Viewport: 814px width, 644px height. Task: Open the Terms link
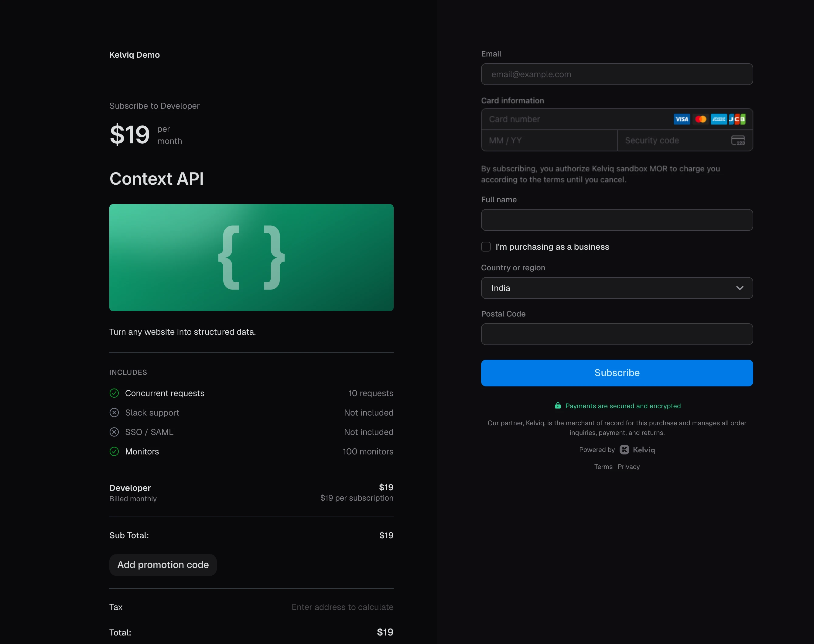[x=603, y=467]
